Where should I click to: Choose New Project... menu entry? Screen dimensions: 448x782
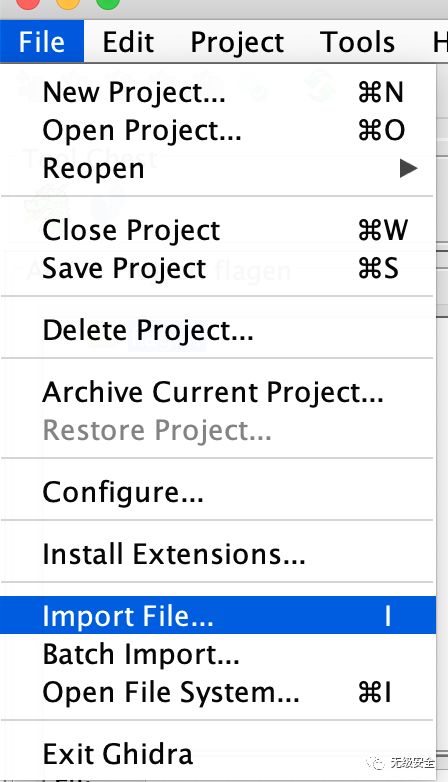coord(218,92)
